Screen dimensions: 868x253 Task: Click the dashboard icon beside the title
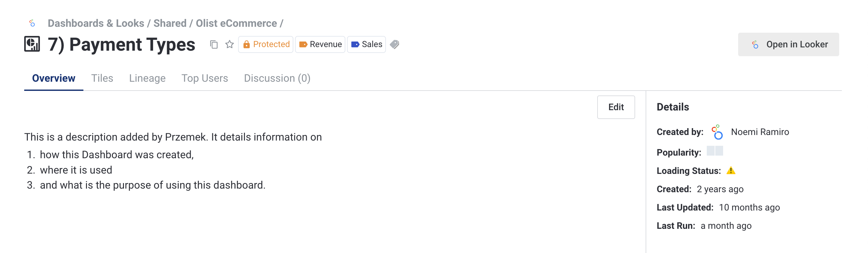(32, 44)
